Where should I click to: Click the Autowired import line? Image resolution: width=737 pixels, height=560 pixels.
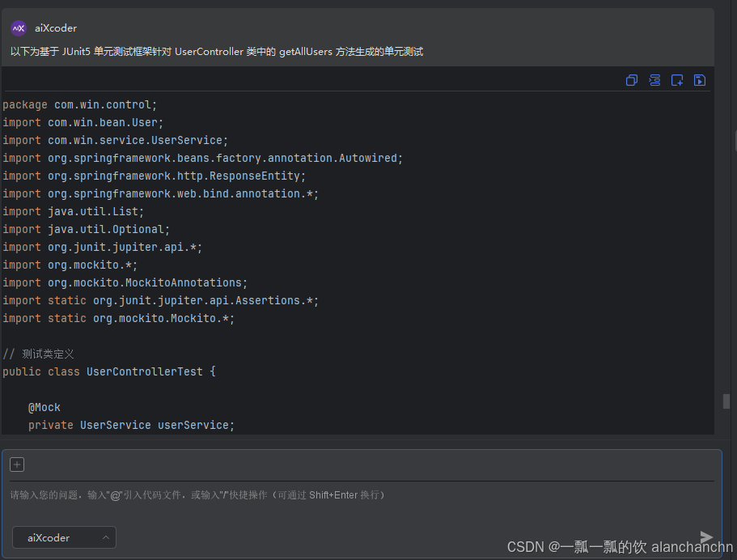point(202,158)
